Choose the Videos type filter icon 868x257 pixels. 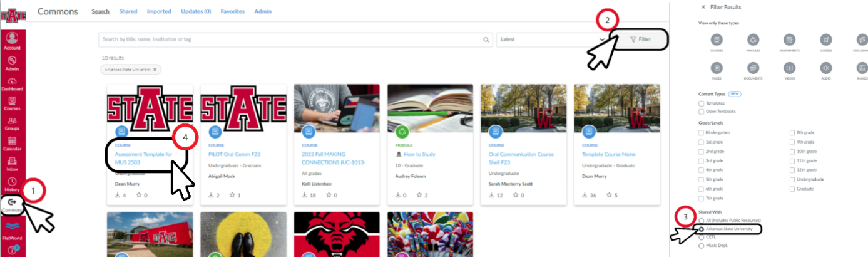point(789,68)
